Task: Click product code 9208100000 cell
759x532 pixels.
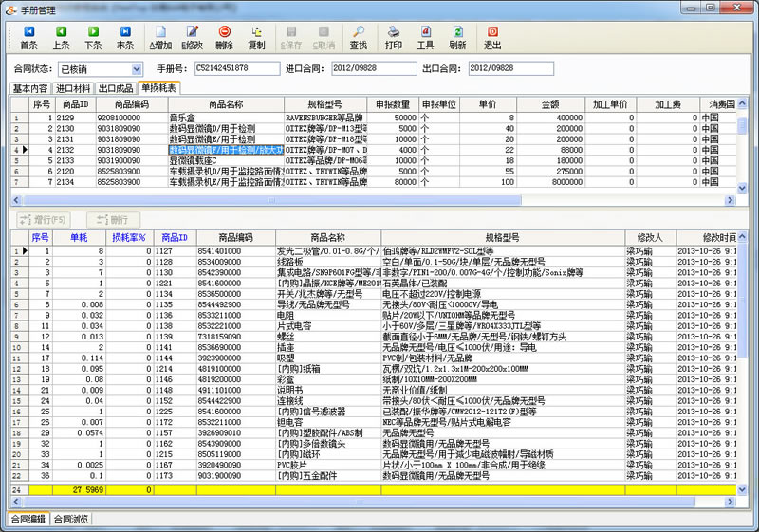Action: (132, 118)
